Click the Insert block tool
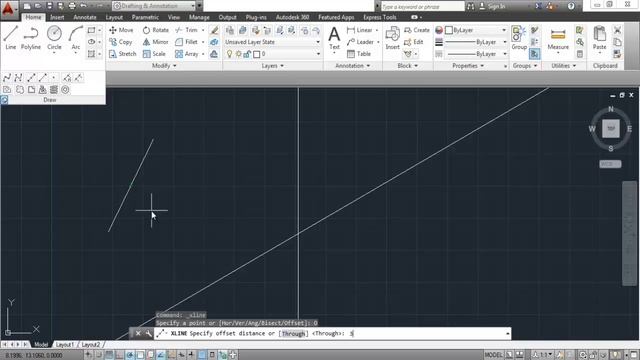The image size is (640, 360). click(392, 38)
